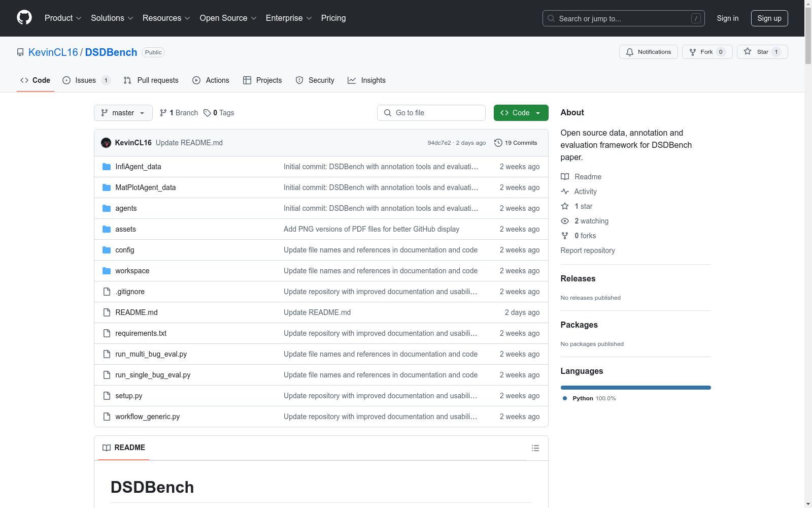The image size is (812, 508).
Task: Click the README.md file icon
Action: click(x=107, y=312)
